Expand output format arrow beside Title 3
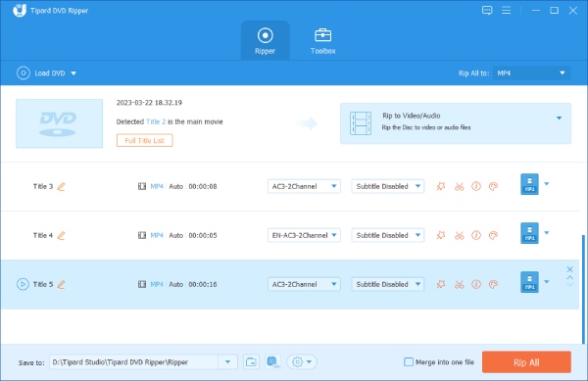 [x=547, y=184]
